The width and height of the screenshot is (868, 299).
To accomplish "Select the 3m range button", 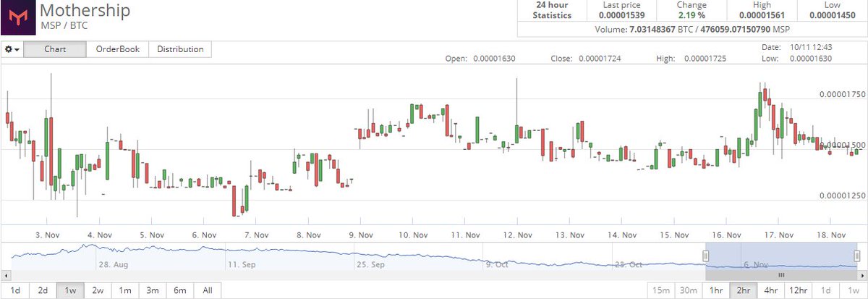I will pos(153,290).
